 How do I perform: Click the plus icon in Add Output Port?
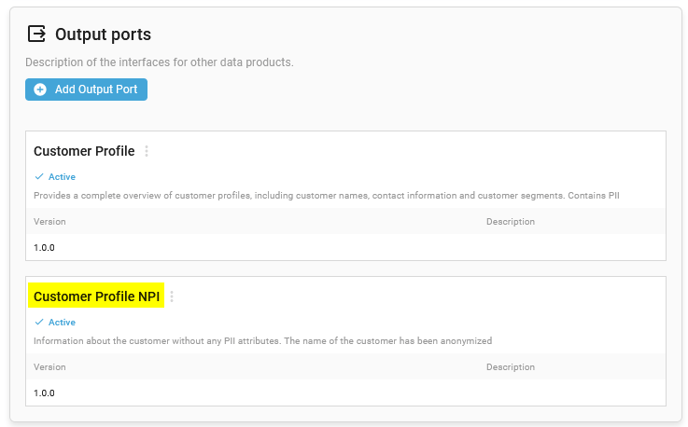click(40, 90)
